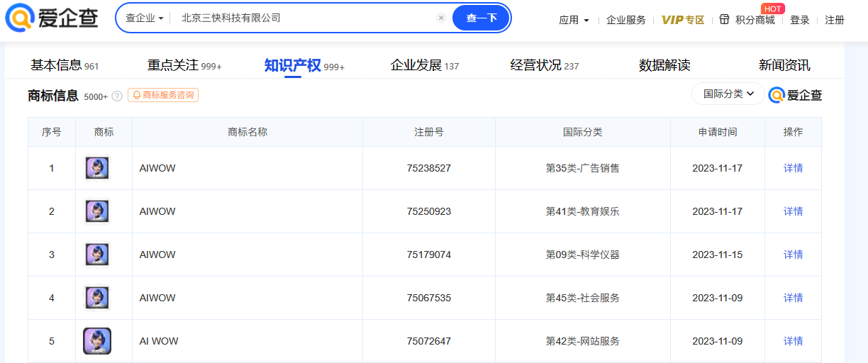The width and height of the screenshot is (868, 363).
Task: Open the 新闻资讯 tab
Action: (x=784, y=65)
